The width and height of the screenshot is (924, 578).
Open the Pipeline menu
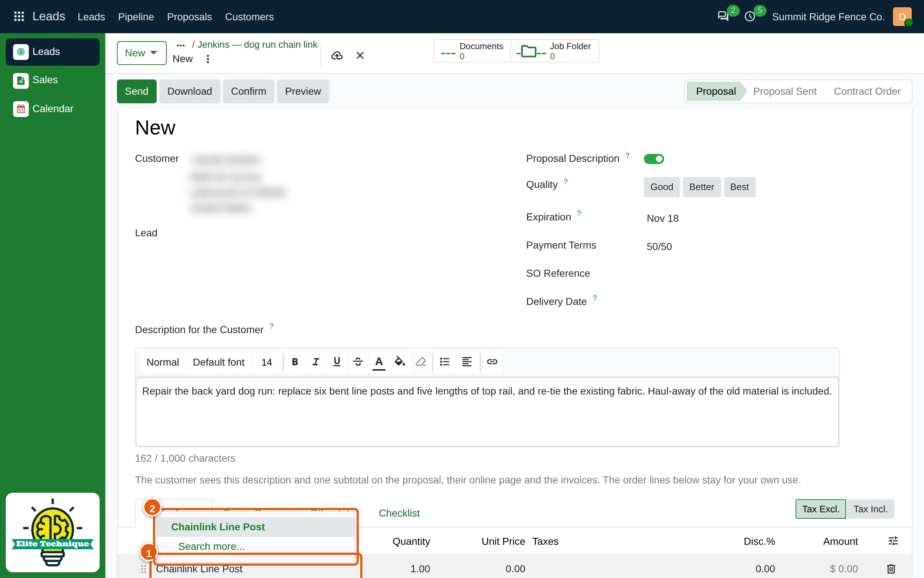136,17
